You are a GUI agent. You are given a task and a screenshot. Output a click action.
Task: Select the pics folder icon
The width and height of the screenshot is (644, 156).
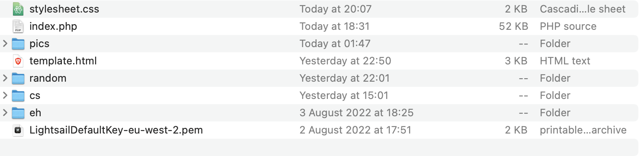click(18, 44)
